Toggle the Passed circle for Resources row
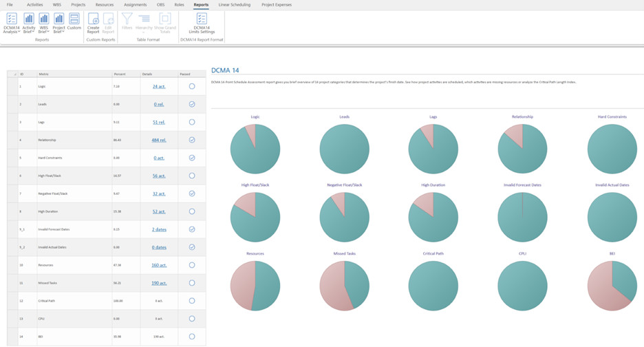Viewport: 644px width, 347px height. [192, 265]
